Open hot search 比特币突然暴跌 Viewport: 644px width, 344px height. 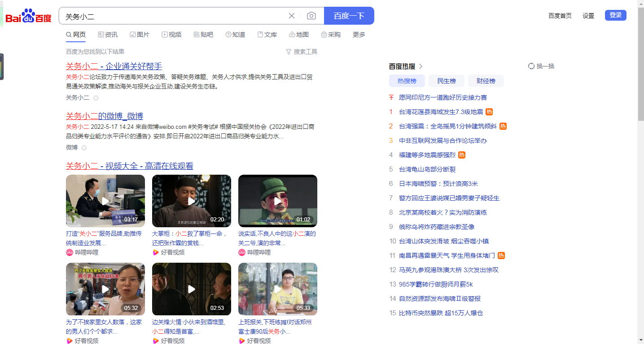(441, 313)
